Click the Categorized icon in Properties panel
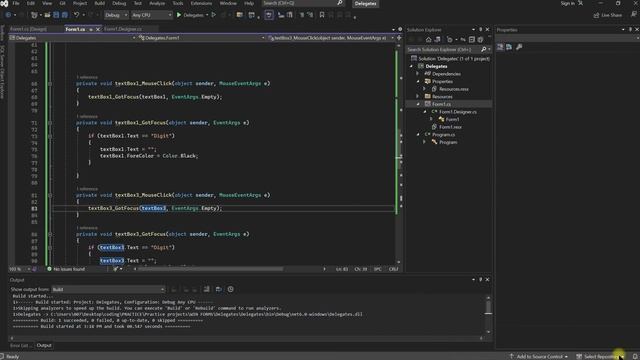Screen dimensions: 640x360 tap(500, 47)
